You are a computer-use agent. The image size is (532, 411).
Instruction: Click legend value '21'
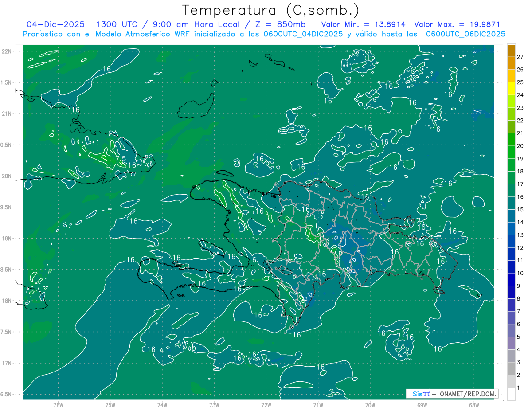[x=520, y=133]
